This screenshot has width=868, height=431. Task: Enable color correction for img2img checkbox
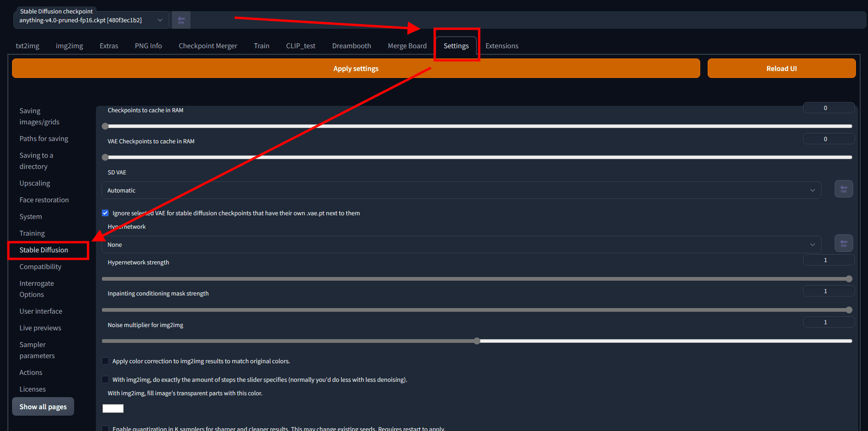[x=105, y=361]
